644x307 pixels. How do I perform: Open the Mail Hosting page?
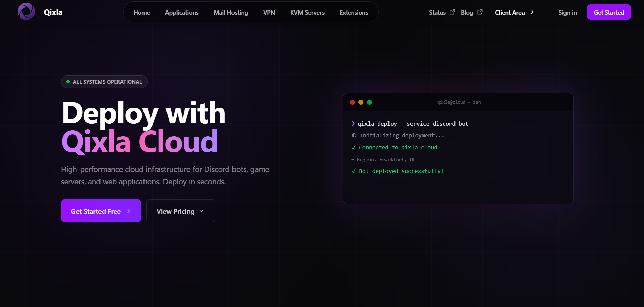tap(230, 12)
